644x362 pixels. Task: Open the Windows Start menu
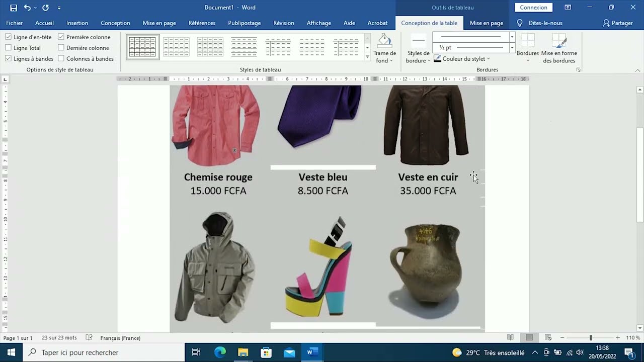11,352
